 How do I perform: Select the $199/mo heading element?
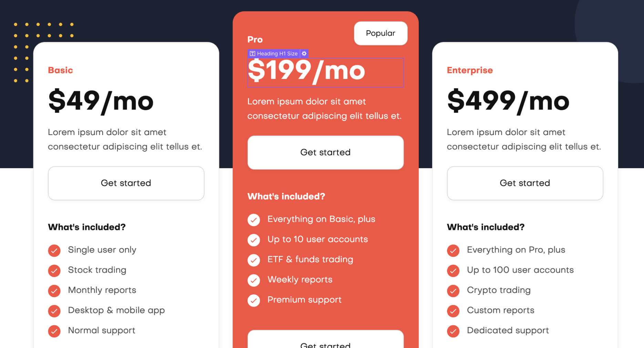tap(325, 72)
